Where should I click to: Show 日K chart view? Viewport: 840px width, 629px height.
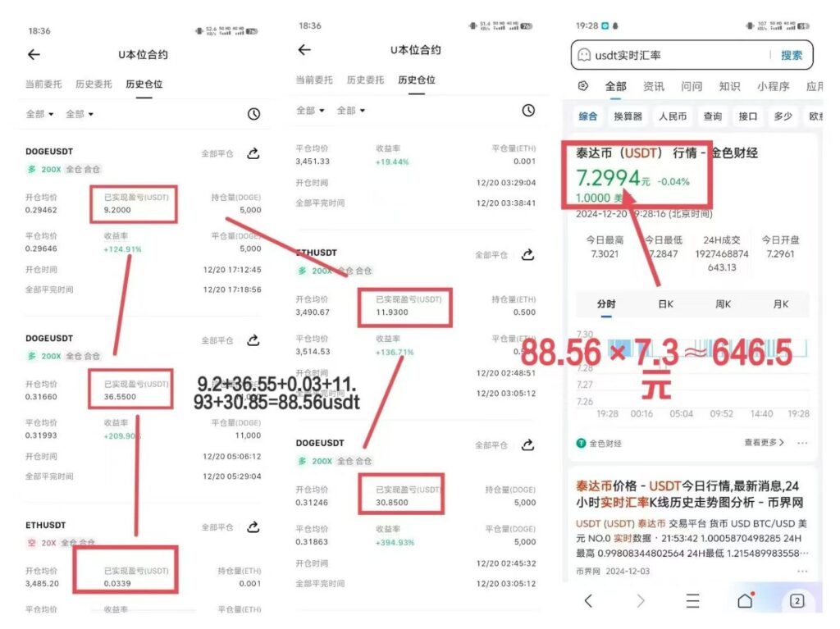pos(666,304)
